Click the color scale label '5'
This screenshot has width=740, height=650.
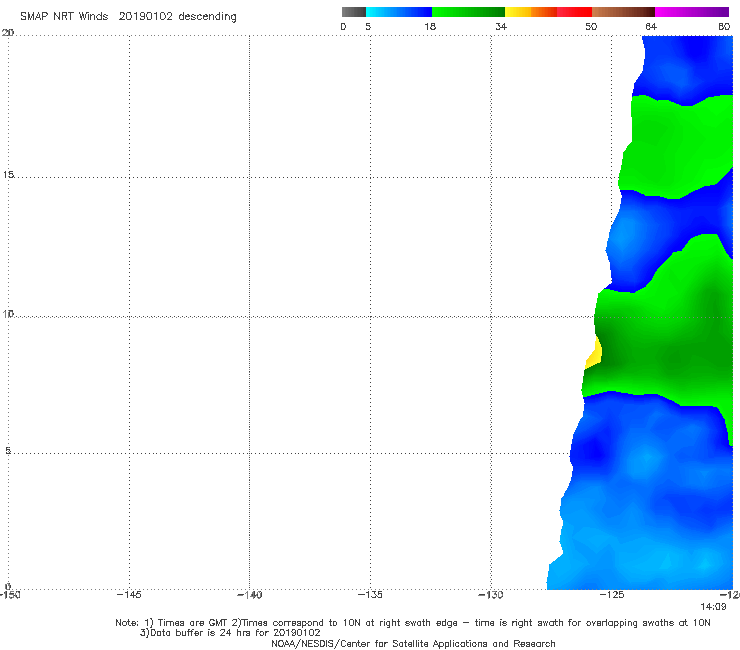(x=368, y=26)
